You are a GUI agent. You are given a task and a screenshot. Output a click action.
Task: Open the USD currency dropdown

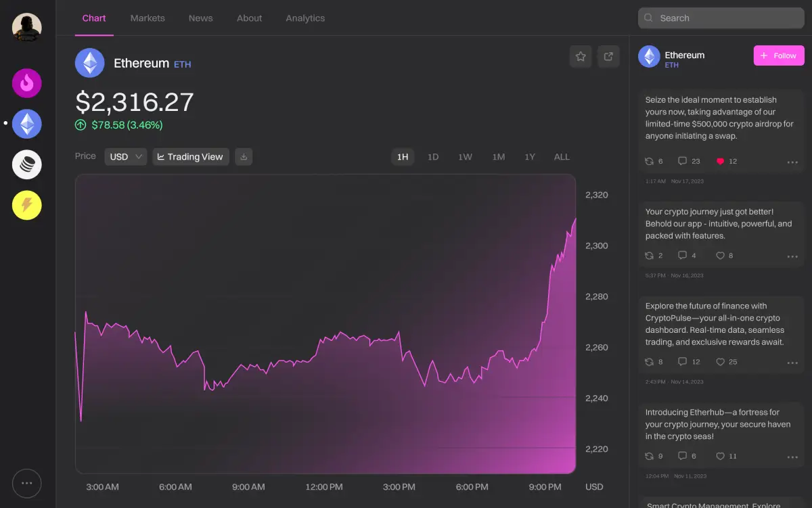(125, 157)
